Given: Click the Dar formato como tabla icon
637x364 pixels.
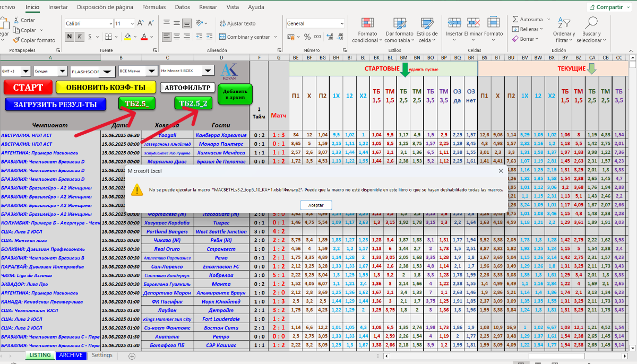Looking at the screenshot, I should point(398,22).
